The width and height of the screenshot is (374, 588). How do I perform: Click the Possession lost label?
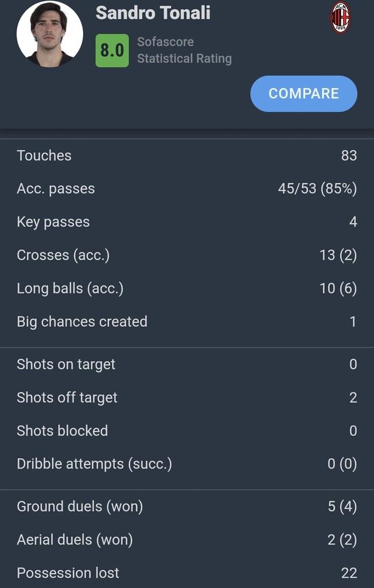[68, 572]
